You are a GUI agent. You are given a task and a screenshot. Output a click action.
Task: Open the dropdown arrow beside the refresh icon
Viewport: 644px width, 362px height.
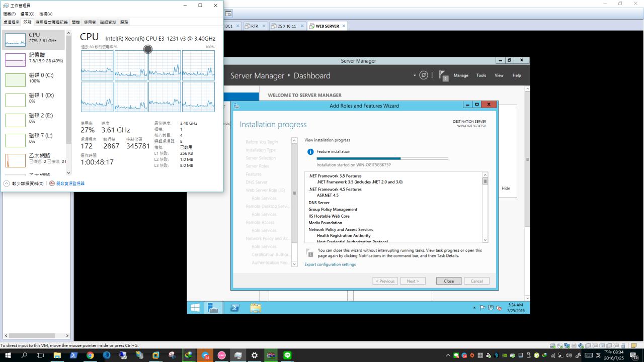pyautogui.click(x=415, y=75)
